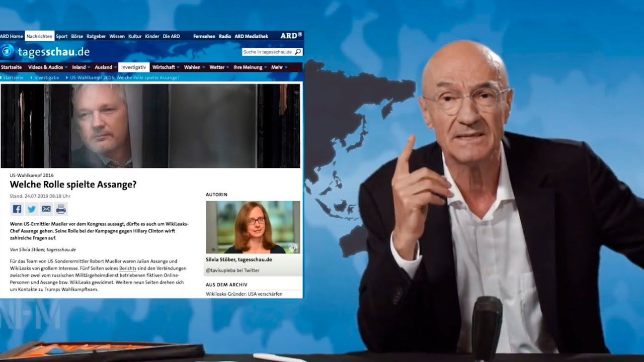Click the Suche in tagesschau.de field
Viewport: 644px width, 362px height.
pyautogui.click(x=268, y=52)
